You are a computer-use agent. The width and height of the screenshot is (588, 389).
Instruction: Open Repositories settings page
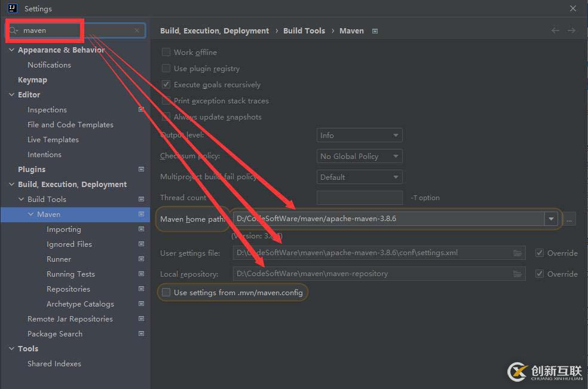point(68,289)
